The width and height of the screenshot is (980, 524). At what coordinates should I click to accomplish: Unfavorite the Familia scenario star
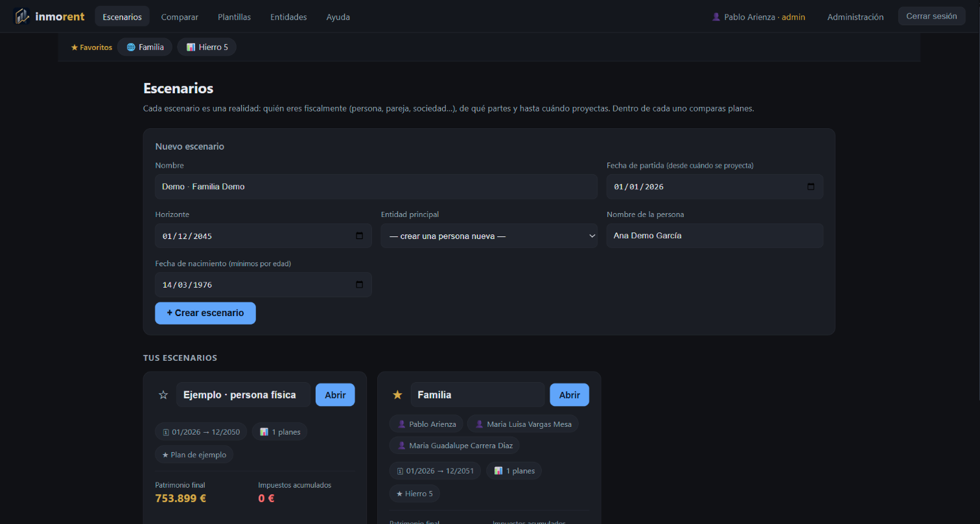397,394
